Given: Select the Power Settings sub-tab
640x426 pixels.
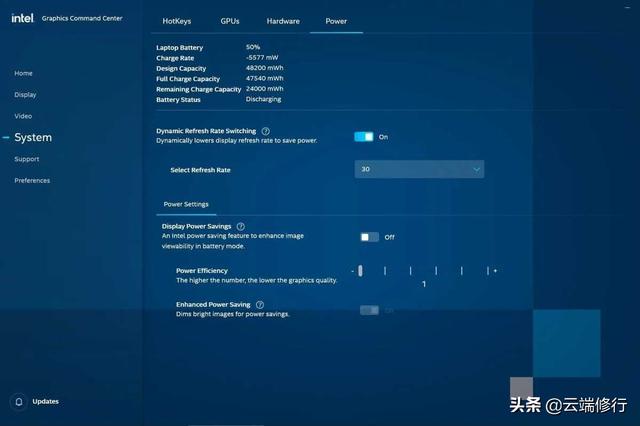Looking at the screenshot, I should pyautogui.click(x=186, y=204).
